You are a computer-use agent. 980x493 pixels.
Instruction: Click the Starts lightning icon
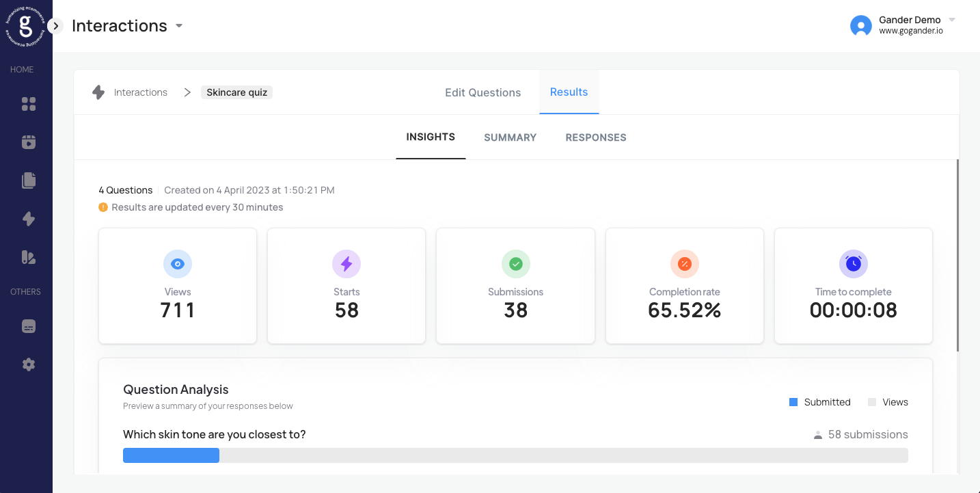point(346,264)
